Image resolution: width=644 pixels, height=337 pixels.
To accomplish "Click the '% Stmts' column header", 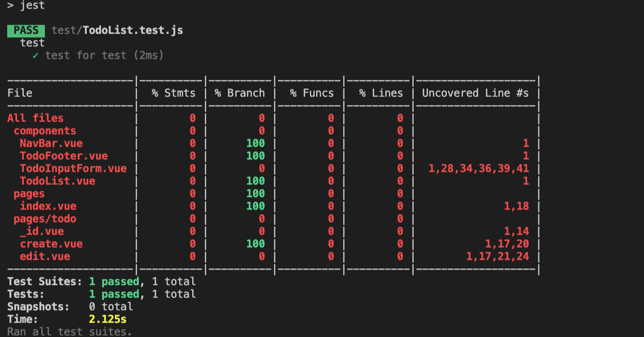I will click(x=173, y=93).
